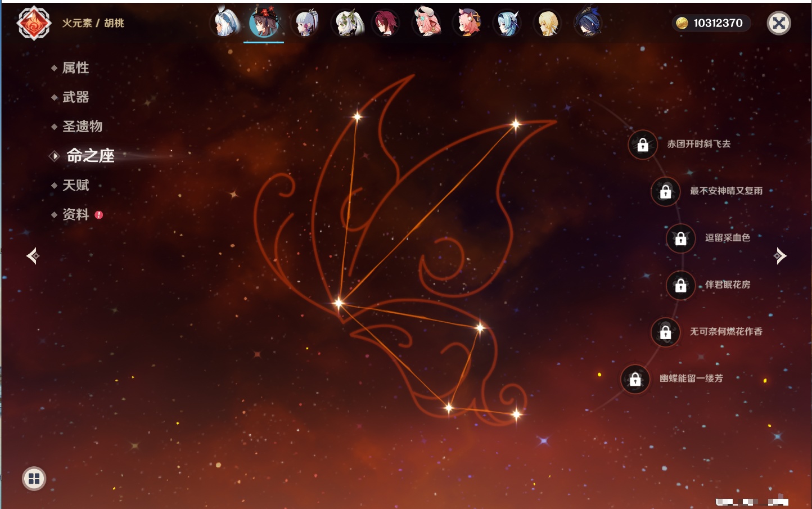Select the 命之座 constellation page

[90, 156]
